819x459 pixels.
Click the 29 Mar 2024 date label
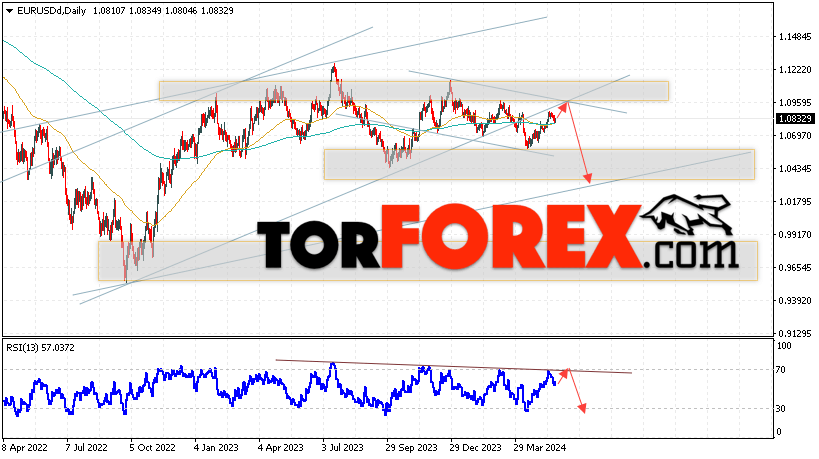point(541,448)
